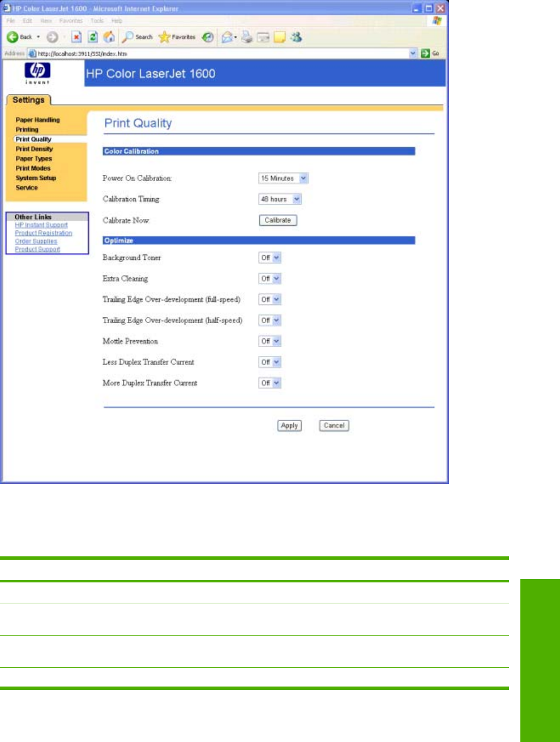
Task: Select the Settings tab
Action: tap(28, 100)
